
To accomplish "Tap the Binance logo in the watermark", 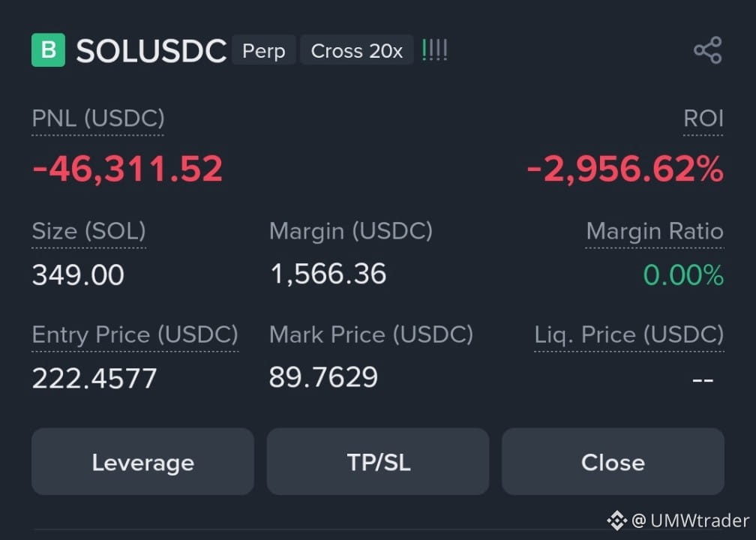I will (616, 520).
